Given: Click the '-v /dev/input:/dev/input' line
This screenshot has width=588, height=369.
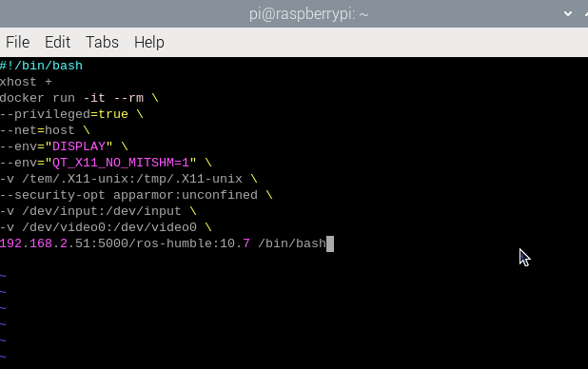Looking at the screenshot, I should coord(98,211).
